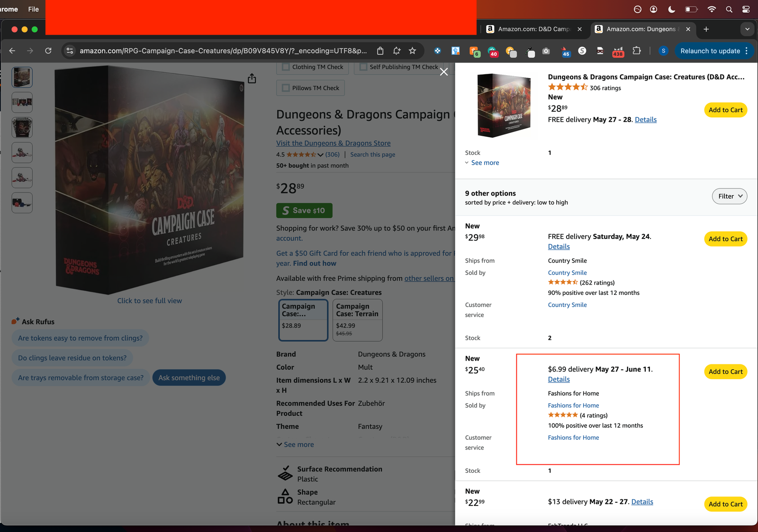This screenshot has width=758, height=532.
Task: Click the Save $10 green badge
Action: coord(304,211)
